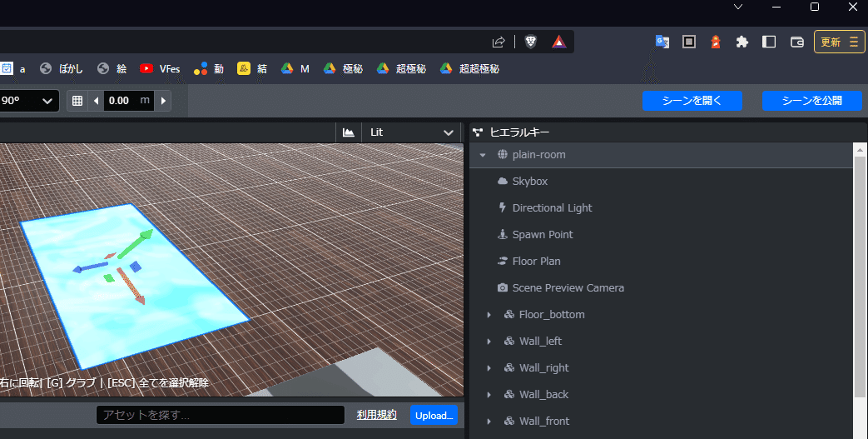Click the hierarchy panel vertical scrollbar
The image size is (868, 439).
pos(859,277)
